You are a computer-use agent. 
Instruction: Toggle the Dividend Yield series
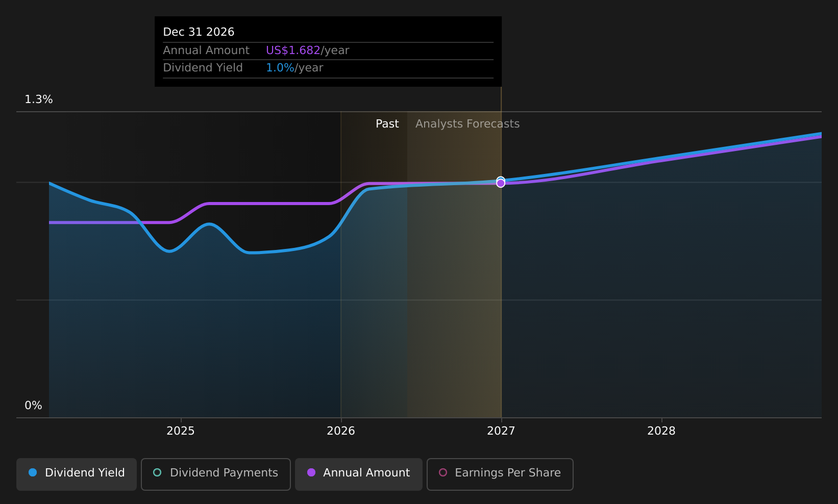point(77,474)
